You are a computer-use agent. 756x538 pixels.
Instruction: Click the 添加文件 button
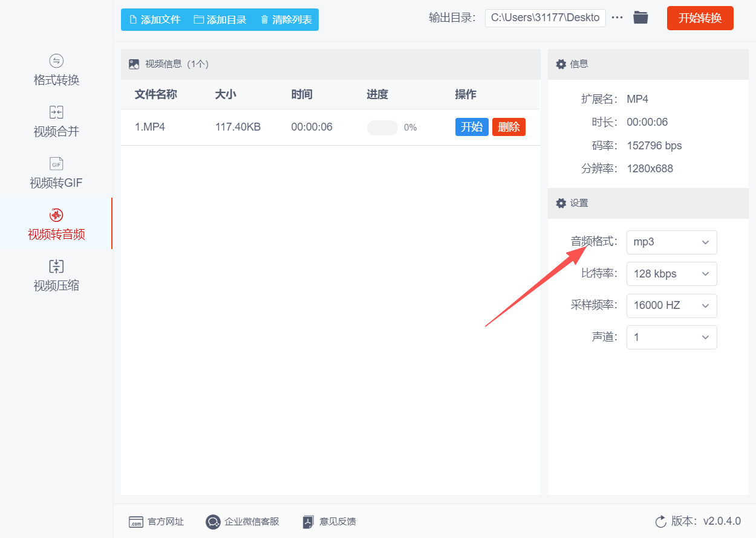coord(155,19)
